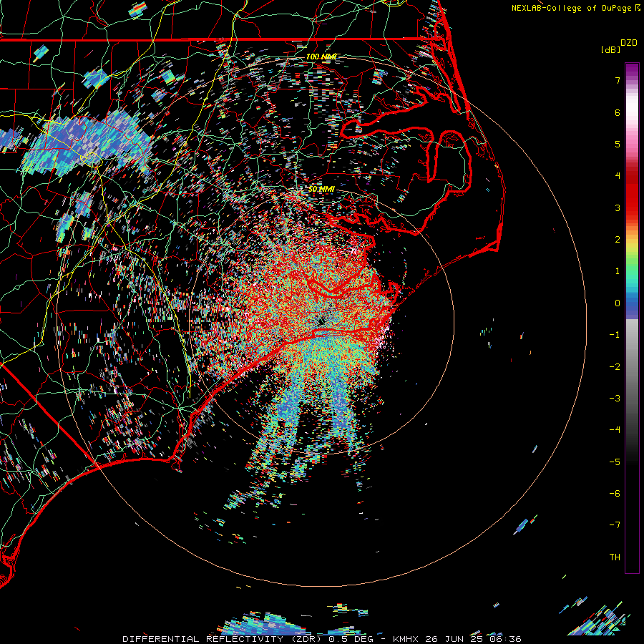Click the -6 value on color scale
The image size is (644, 644).
point(615,494)
